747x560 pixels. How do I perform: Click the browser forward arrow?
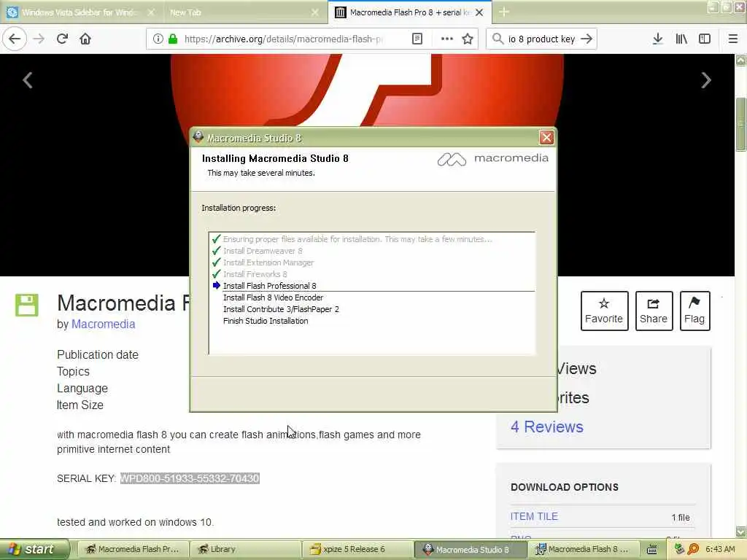pos(39,39)
